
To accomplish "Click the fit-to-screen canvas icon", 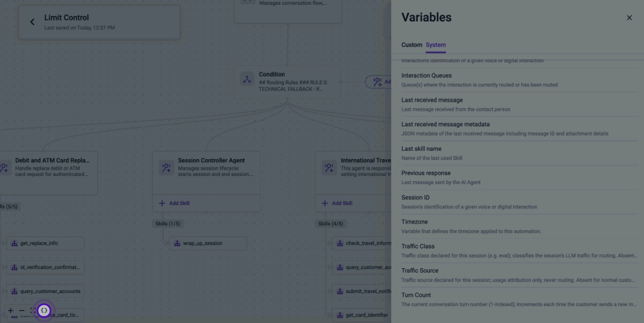I will [x=33, y=311].
